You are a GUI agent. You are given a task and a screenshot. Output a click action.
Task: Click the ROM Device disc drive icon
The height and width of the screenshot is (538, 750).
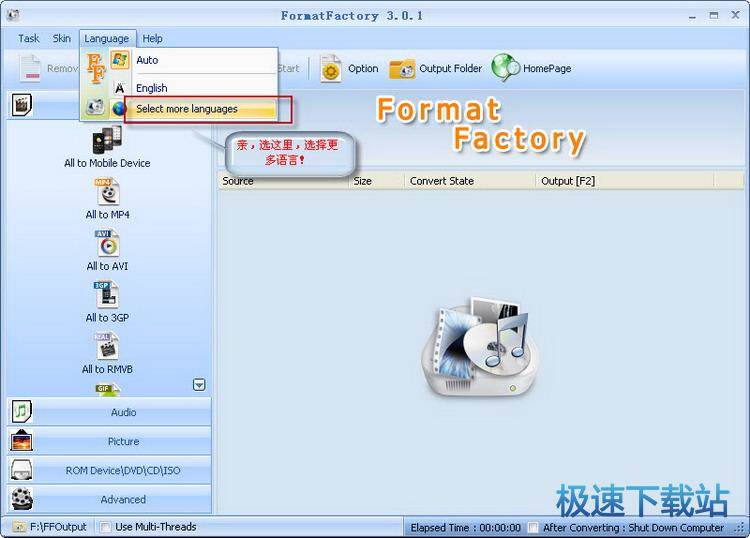coord(22,470)
